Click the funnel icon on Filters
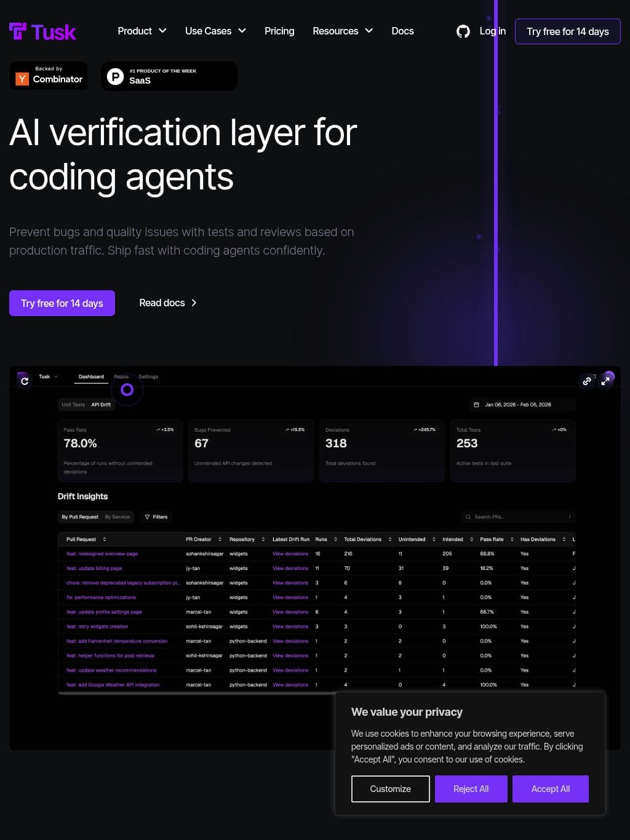The height and width of the screenshot is (840, 630). (147, 517)
